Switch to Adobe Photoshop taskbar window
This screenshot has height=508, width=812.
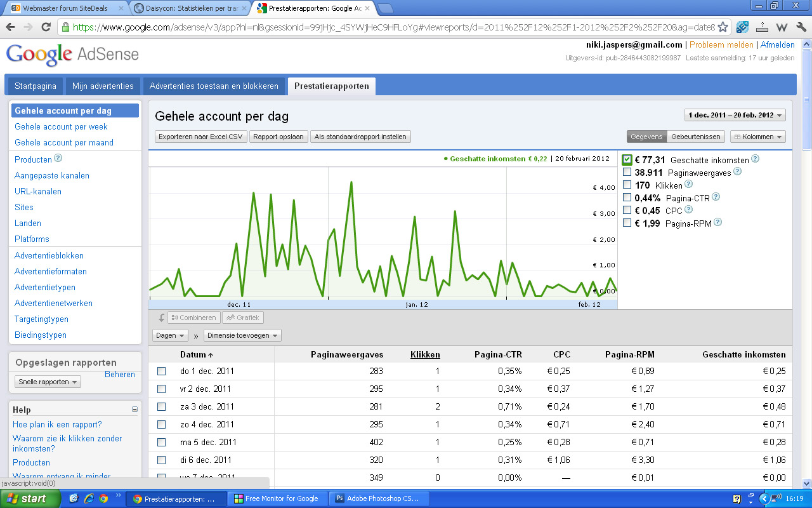(381, 498)
